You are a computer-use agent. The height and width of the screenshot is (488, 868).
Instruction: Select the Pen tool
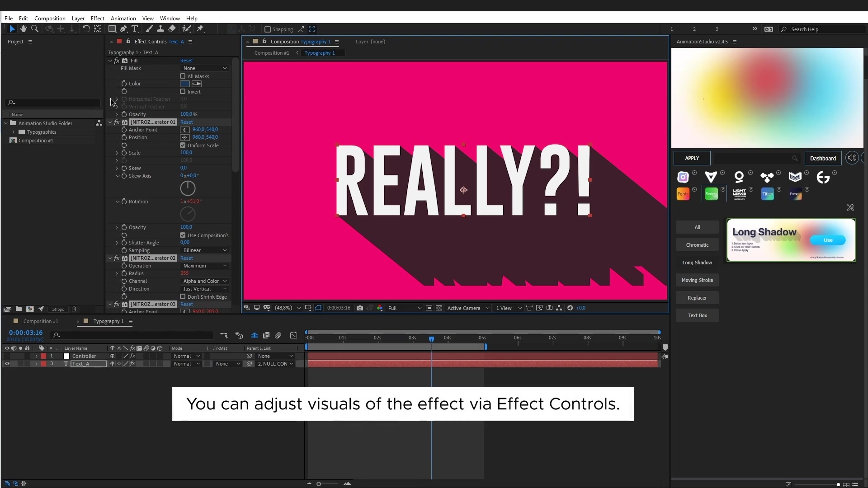point(123,29)
